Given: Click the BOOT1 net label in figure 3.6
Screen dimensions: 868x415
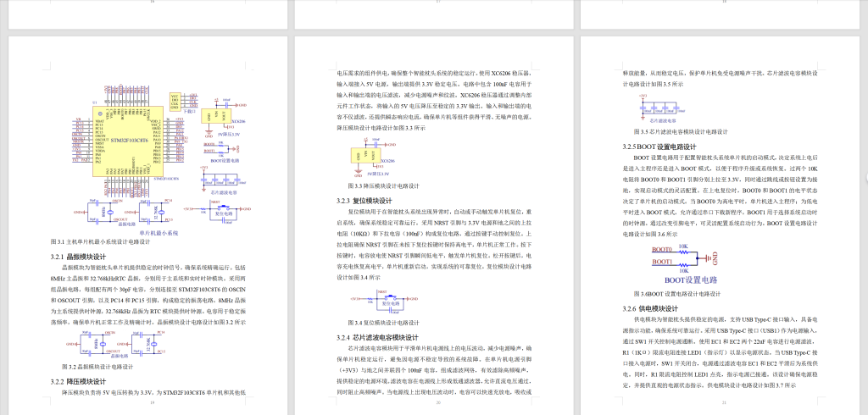Looking at the screenshot, I should [662, 261].
